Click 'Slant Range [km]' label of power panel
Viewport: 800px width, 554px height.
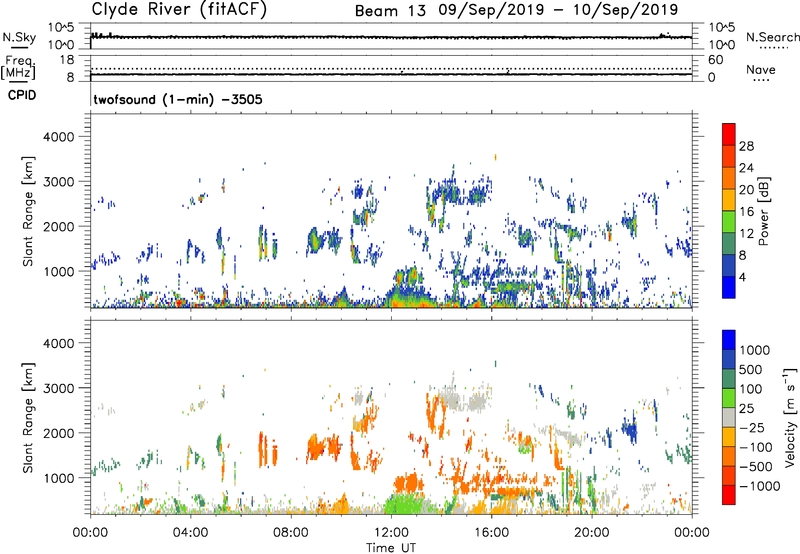[28, 211]
